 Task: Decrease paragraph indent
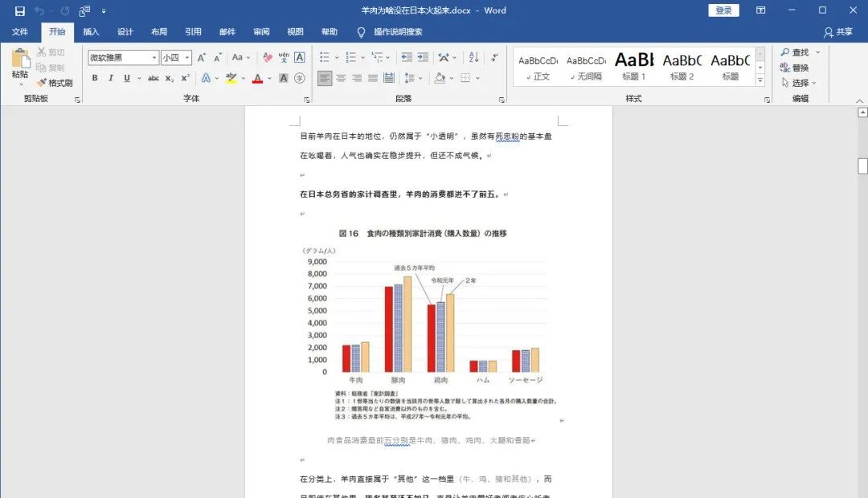tap(407, 58)
